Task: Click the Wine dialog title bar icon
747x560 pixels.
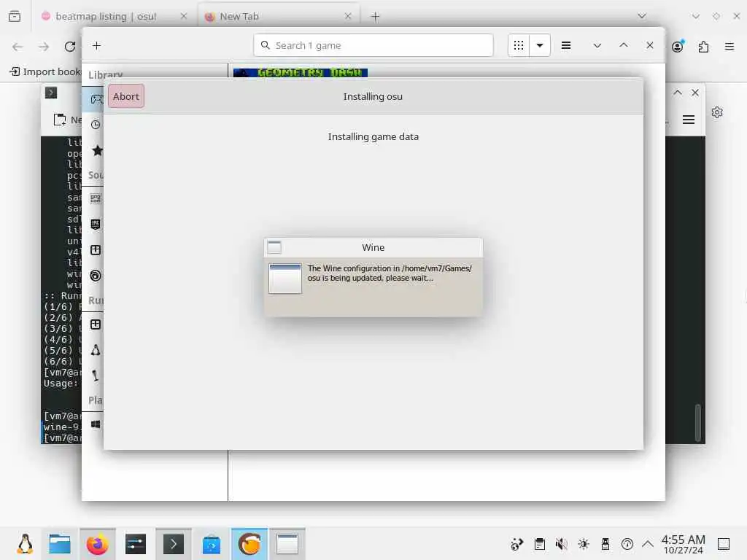Action: 274,247
